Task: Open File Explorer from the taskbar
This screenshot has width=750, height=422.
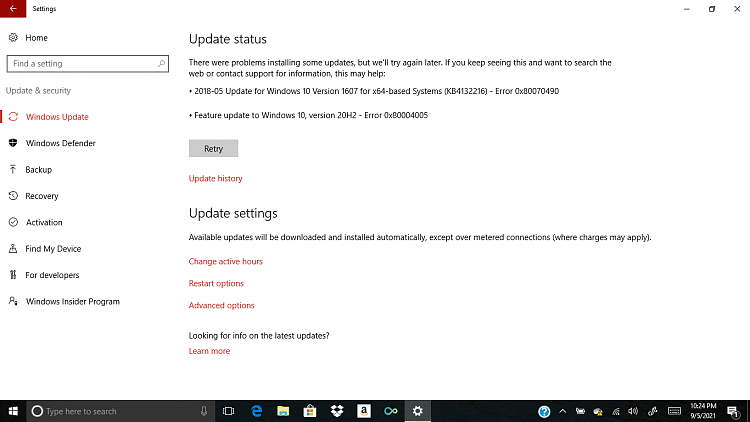Action: point(283,411)
